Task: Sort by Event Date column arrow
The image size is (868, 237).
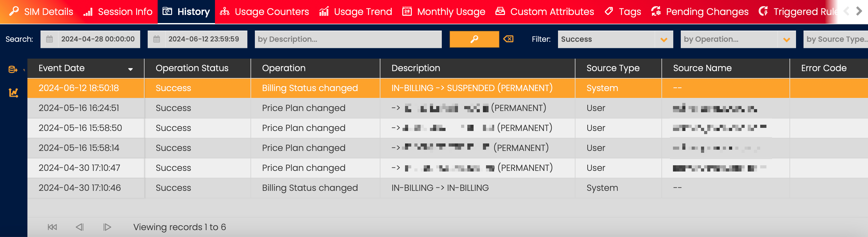Action: pos(131,69)
